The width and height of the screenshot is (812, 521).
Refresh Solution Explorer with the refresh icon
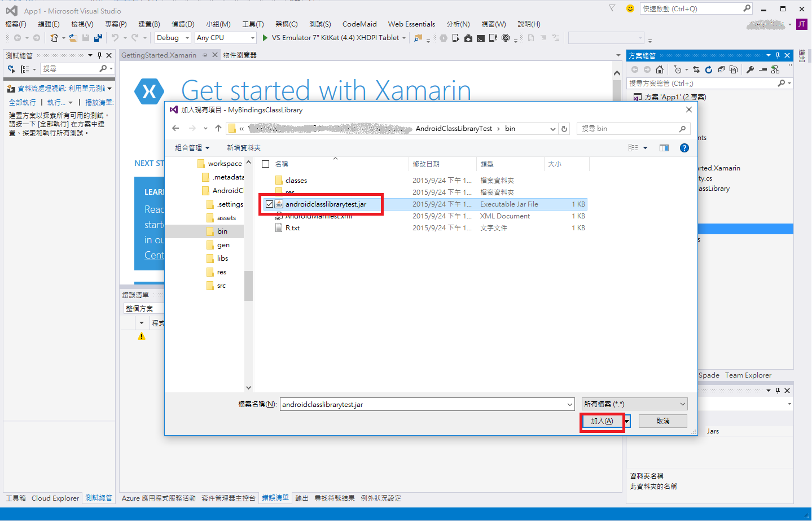709,69
